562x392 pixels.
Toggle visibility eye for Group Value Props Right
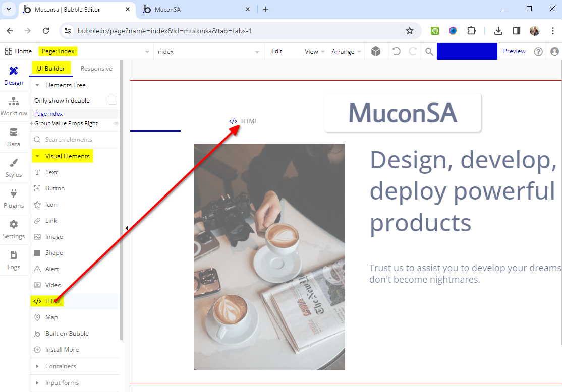[116, 123]
